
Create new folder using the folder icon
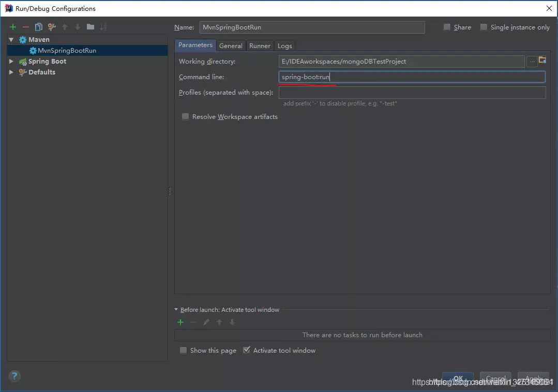[x=91, y=27]
